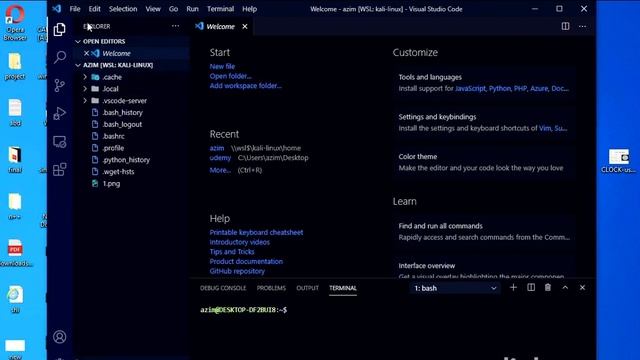Open Opera Browser desktop shortcut
640x360 pixels.
(x=15, y=22)
